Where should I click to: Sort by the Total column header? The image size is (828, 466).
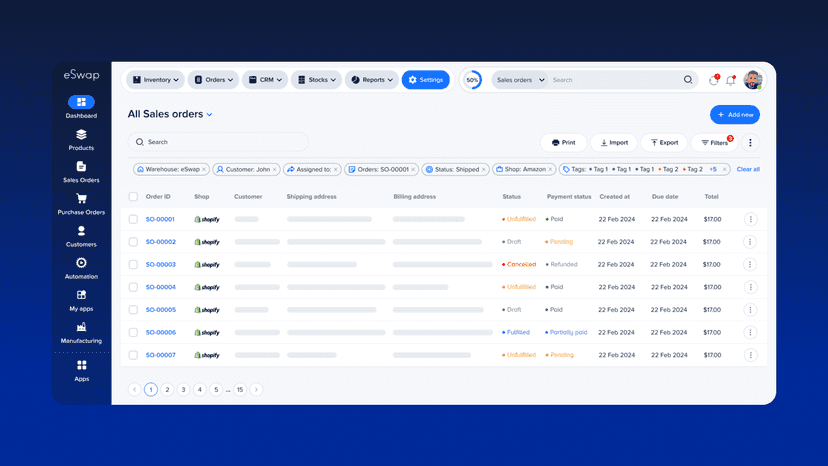711,197
